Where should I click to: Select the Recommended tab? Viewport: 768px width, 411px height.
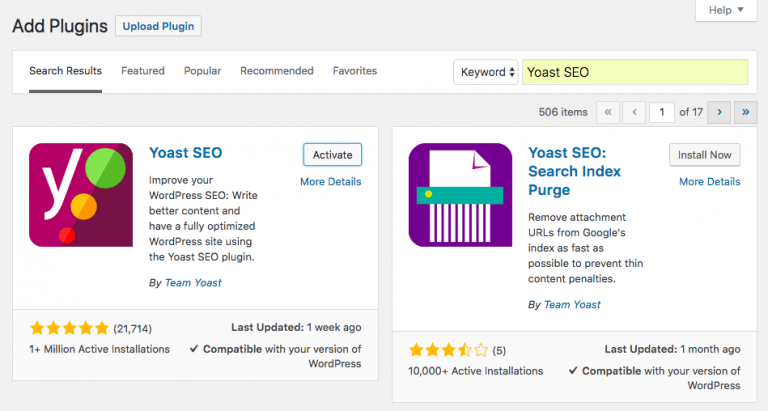277,71
